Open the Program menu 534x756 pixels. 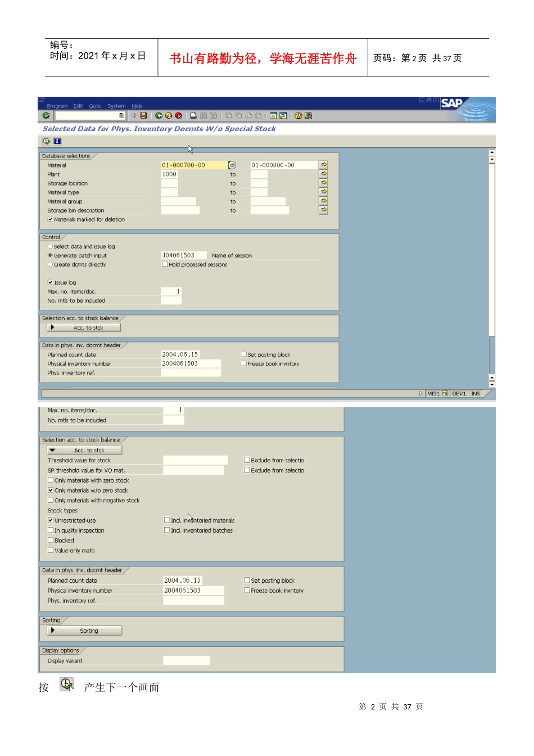(x=57, y=106)
